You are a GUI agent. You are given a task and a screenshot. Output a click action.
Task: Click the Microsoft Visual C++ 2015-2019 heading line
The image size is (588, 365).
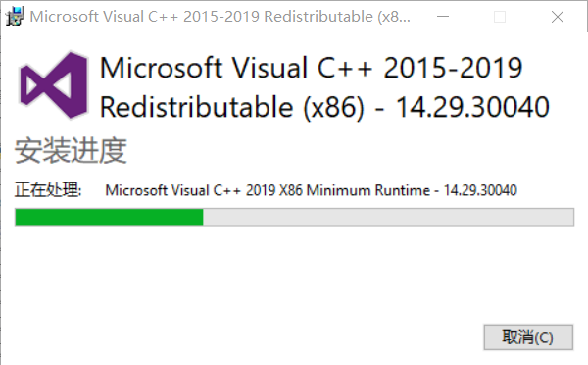click(x=311, y=68)
